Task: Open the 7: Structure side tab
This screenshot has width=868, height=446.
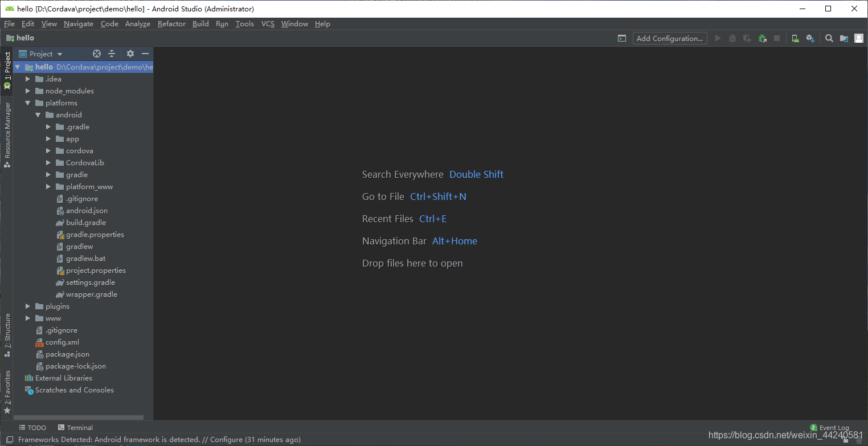Action: tap(7, 335)
